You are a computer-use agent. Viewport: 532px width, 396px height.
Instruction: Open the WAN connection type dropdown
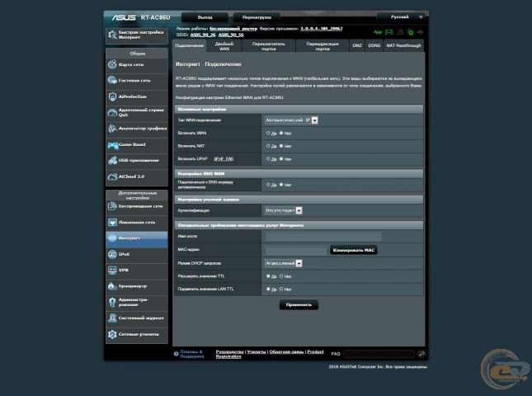pos(291,120)
